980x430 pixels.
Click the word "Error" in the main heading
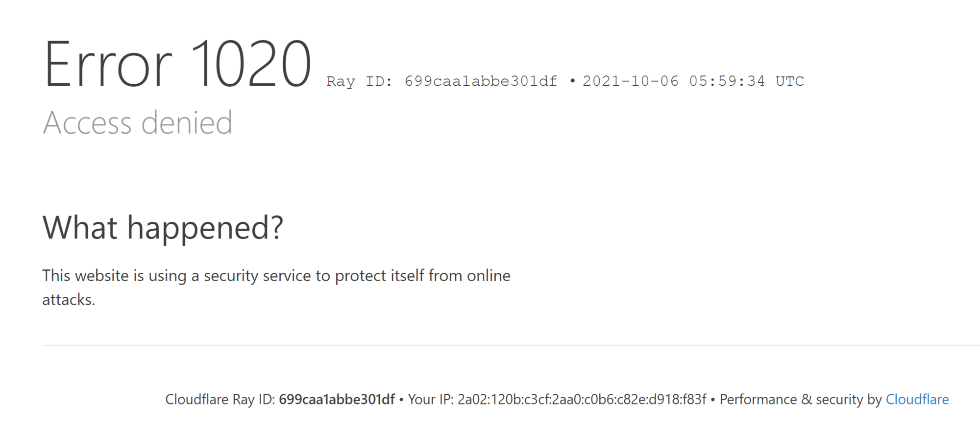pyautogui.click(x=108, y=65)
